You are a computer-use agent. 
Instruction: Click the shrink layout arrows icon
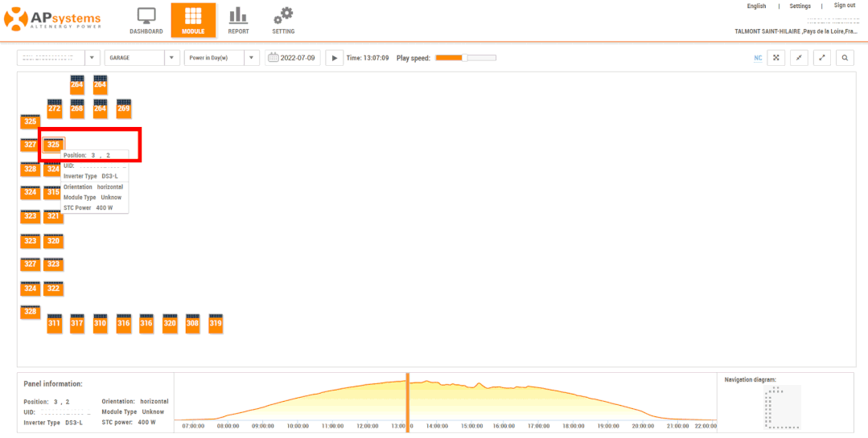pos(799,58)
